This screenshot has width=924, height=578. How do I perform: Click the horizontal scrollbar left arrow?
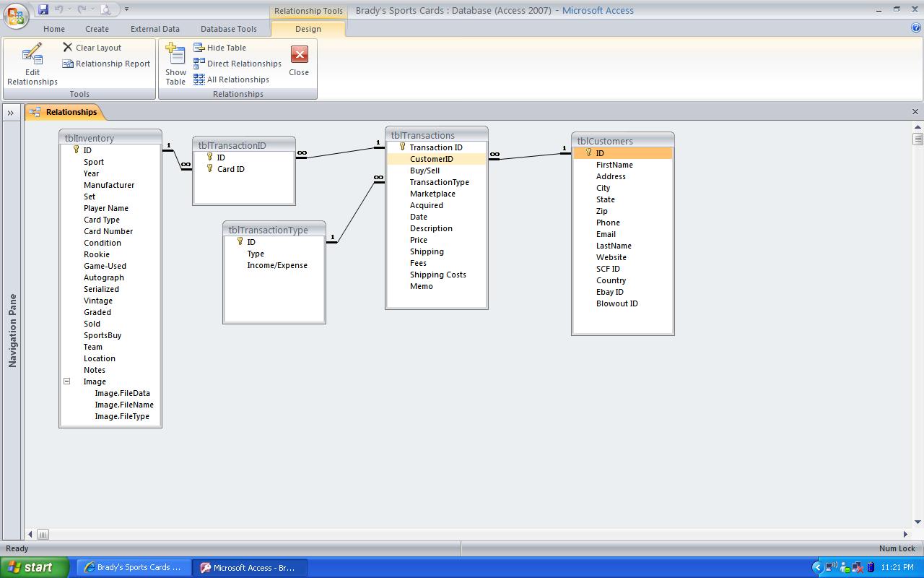click(30, 535)
